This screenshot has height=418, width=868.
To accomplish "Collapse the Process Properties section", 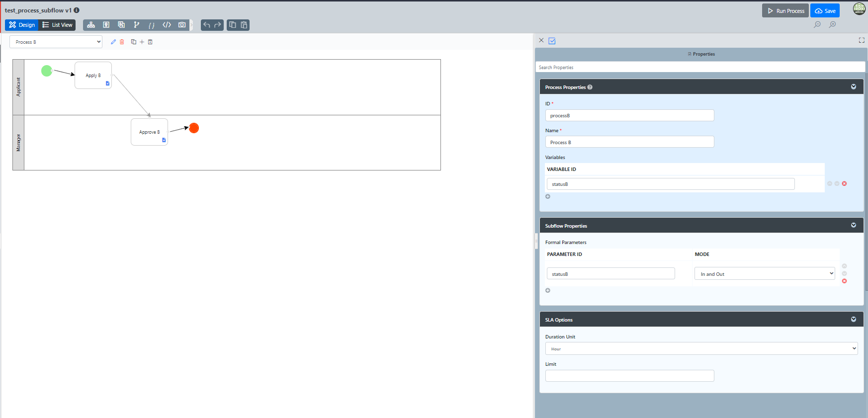I will coord(854,86).
